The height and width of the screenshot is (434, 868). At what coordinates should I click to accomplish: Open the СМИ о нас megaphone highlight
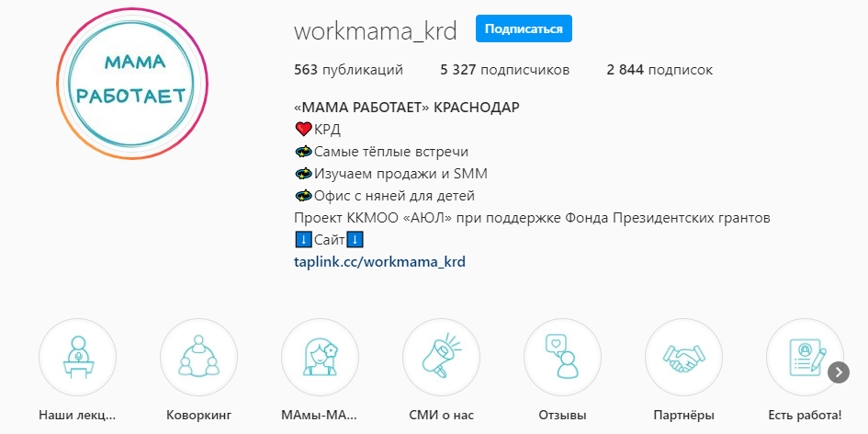tap(441, 358)
